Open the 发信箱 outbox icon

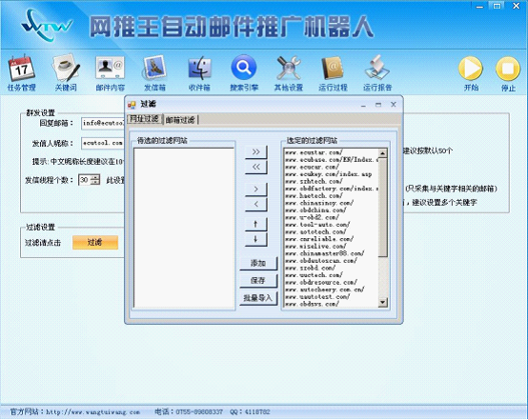pyautogui.click(x=154, y=68)
